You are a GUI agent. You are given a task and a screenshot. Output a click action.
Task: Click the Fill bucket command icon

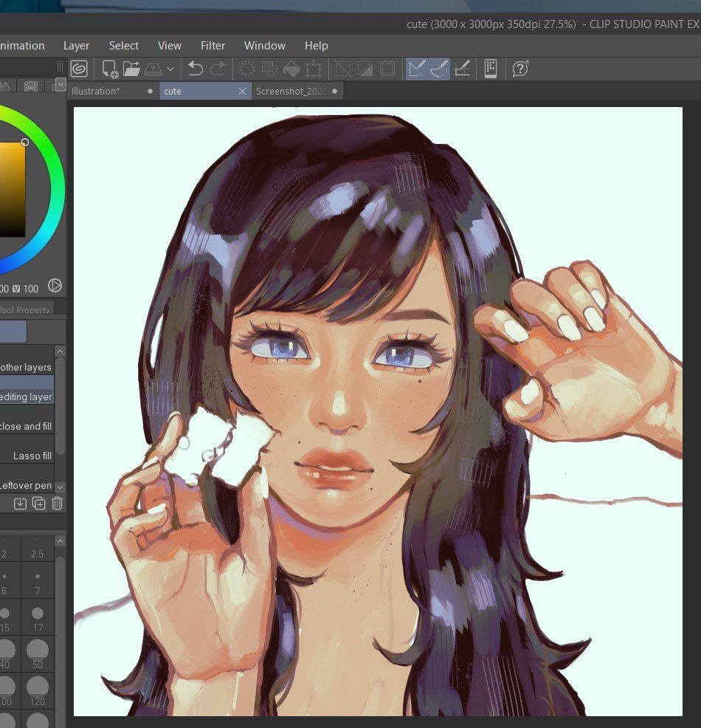(x=291, y=69)
